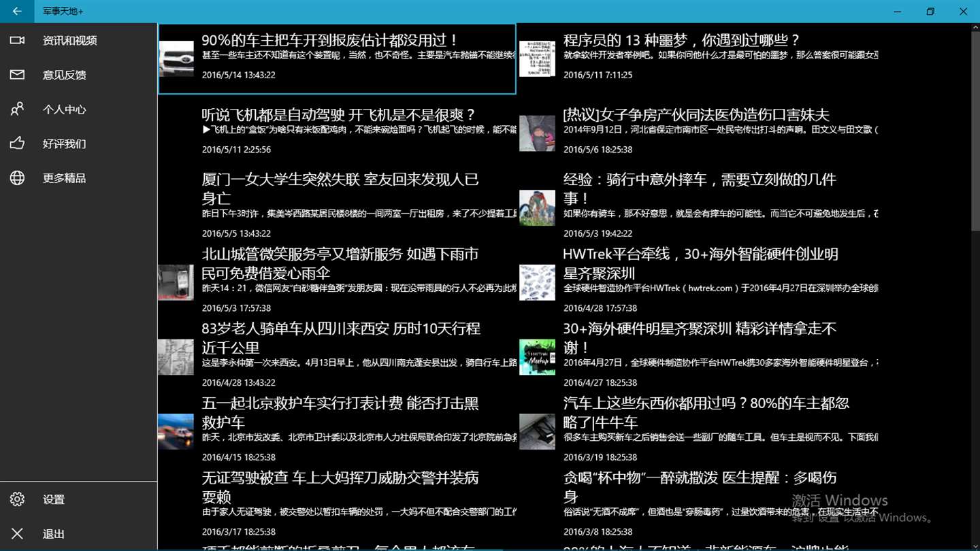
Task: Close the 军事天地+ window
Action: (963, 12)
